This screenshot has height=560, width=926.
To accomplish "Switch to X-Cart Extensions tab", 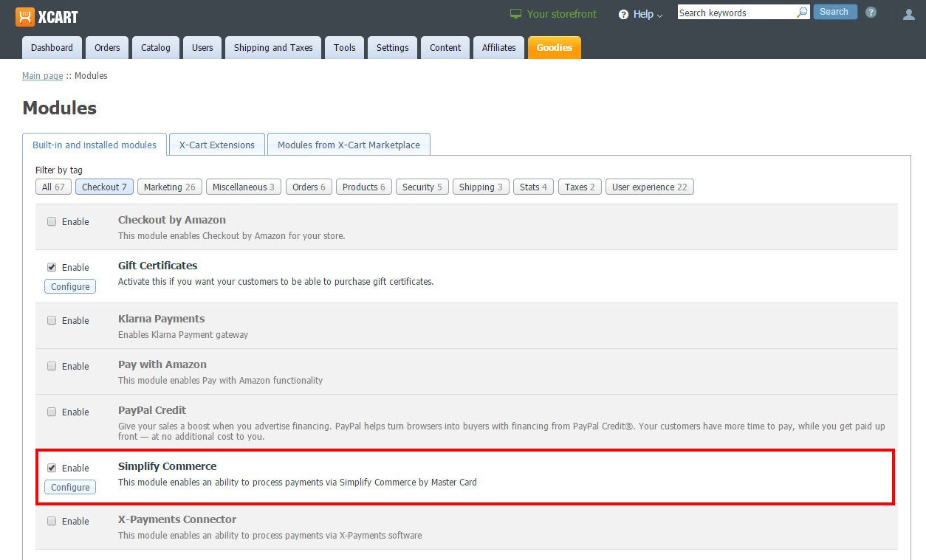I will tap(217, 145).
